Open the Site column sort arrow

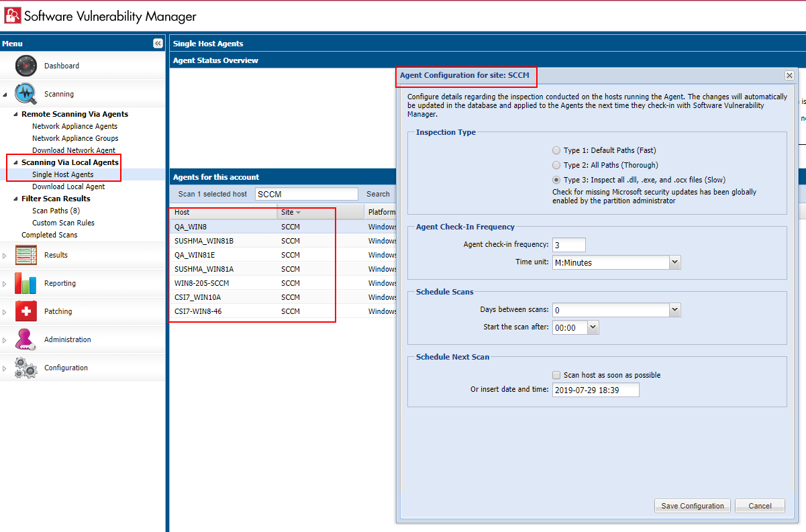[x=298, y=213]
